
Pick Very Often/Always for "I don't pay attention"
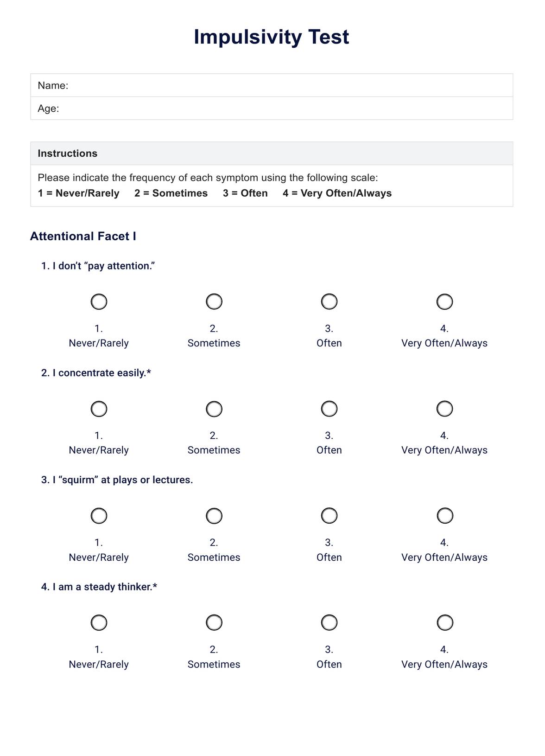tap(444, 302)
